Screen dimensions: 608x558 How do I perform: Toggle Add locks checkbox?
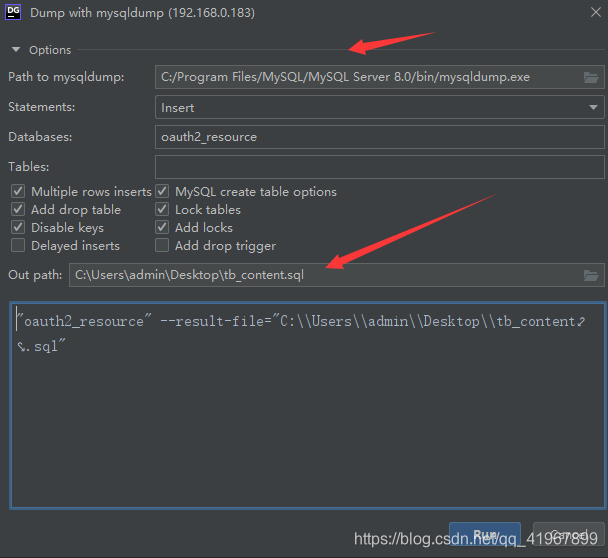(x=162, y=227)
